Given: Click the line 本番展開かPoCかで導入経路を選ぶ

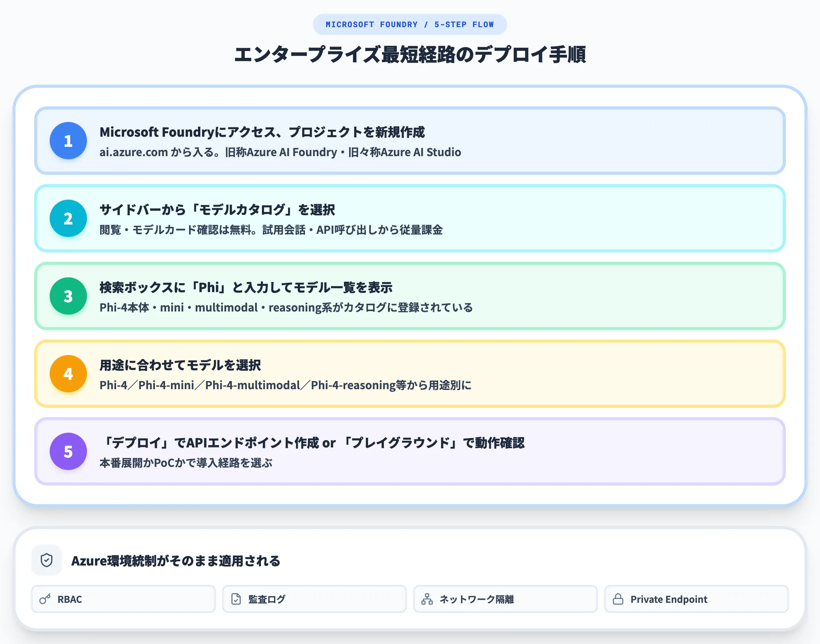Looking at the screenshot, I should pos(186,463).
